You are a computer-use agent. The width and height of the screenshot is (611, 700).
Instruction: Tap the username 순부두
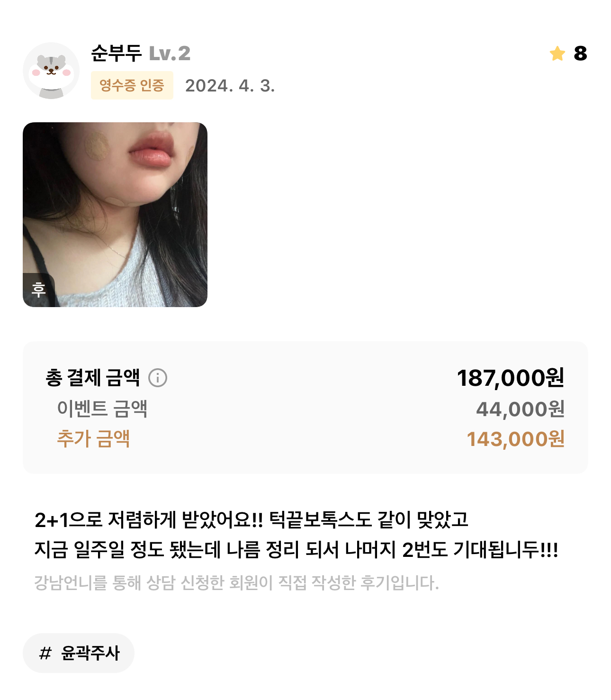pos(117,53)
